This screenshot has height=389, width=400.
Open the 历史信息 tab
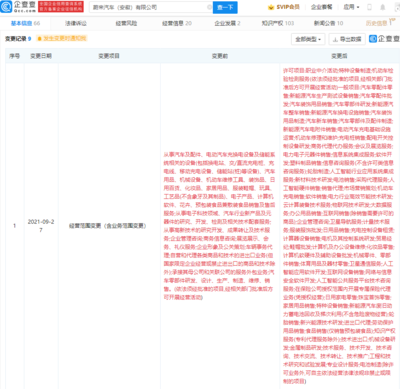click(377, 23)
